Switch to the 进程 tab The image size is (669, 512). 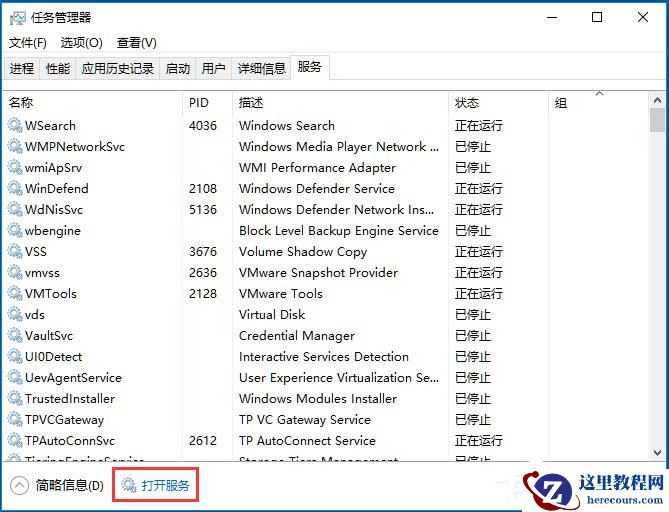22,68
